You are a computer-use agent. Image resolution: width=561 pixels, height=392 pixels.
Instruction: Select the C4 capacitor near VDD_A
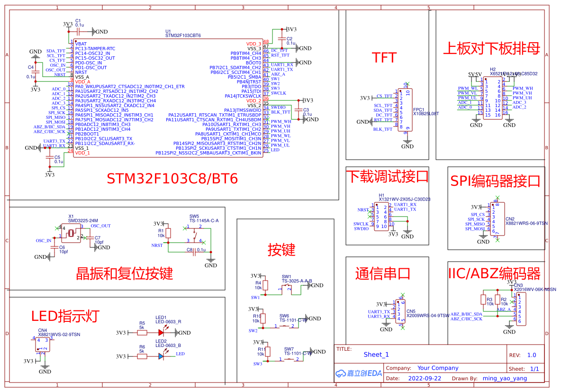(35, 72)
